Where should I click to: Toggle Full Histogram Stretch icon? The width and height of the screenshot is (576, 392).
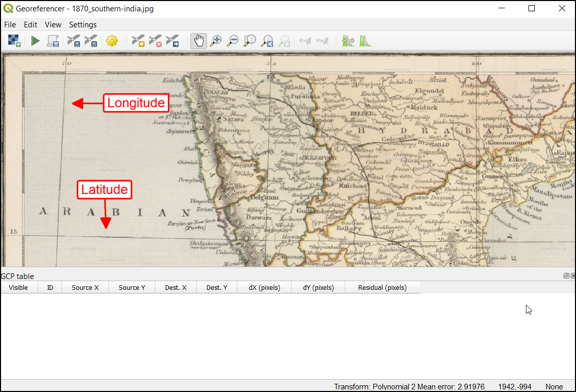coord(365,41)
